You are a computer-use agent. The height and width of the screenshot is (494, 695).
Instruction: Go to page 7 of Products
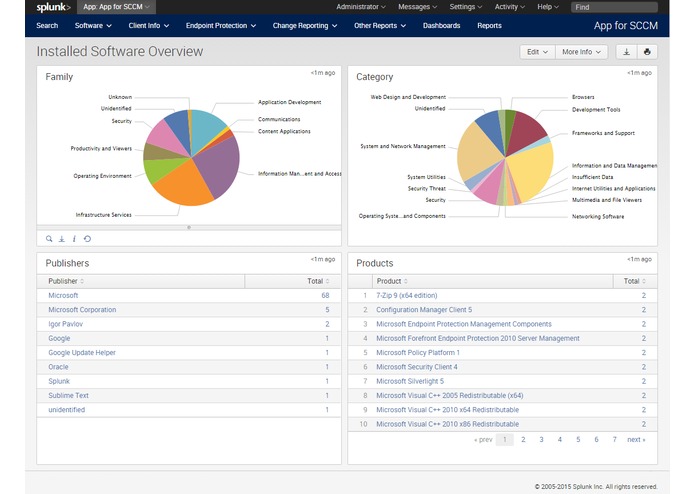point(614,440)
